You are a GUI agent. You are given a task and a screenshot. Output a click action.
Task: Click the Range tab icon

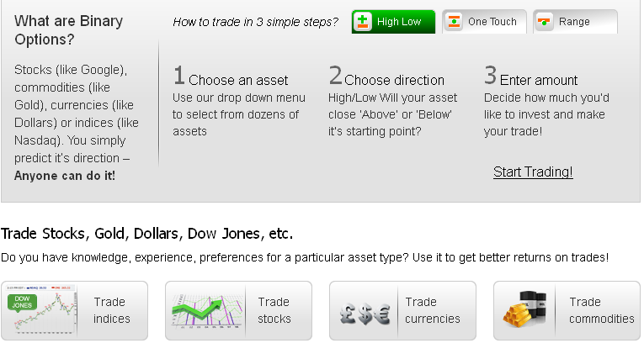(x=545, y=22)
